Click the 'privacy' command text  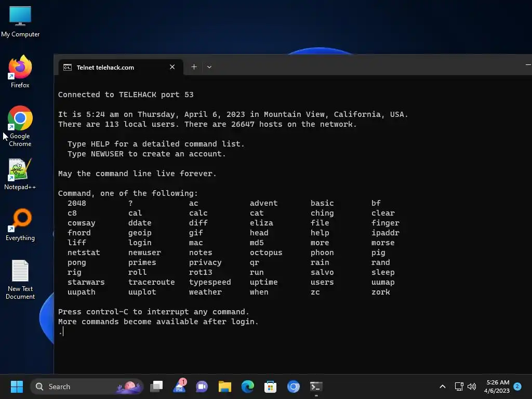(x=205, y=262)
